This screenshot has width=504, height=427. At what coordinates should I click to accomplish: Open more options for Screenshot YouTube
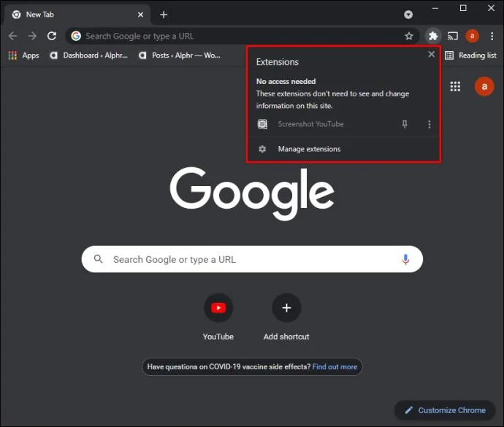click(x=429, y=124)
